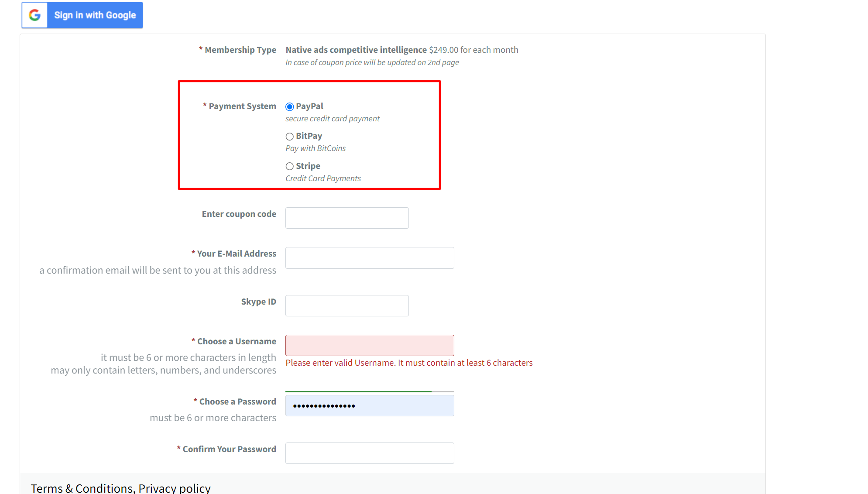The width and height of the screenshot is (868, 494).
Task: Click the Confirm Your Password field
Action: (x=369, y=453)
